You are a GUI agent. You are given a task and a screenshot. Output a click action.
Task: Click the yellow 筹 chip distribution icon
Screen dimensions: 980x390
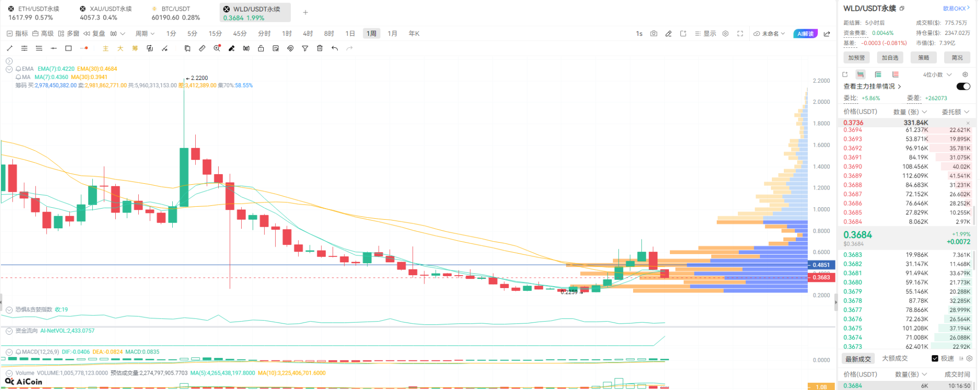(x=135, y=48)
